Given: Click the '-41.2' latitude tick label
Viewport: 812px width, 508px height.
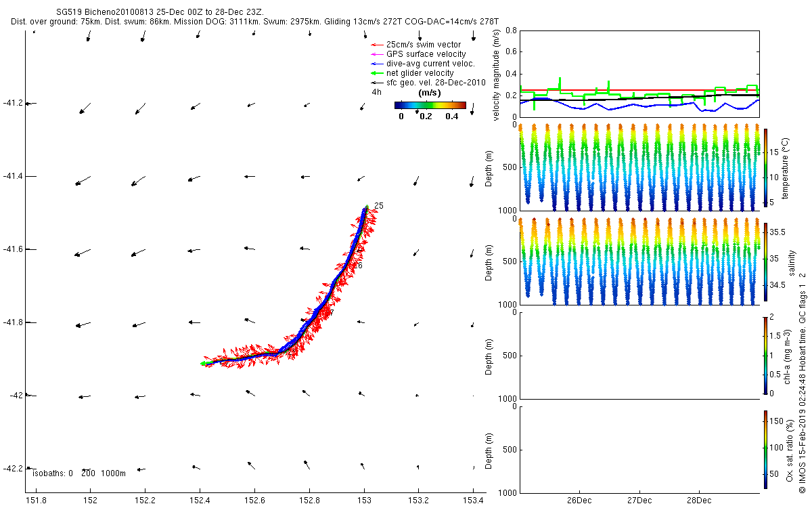Looking at the screenshot, I should (13, 103).
